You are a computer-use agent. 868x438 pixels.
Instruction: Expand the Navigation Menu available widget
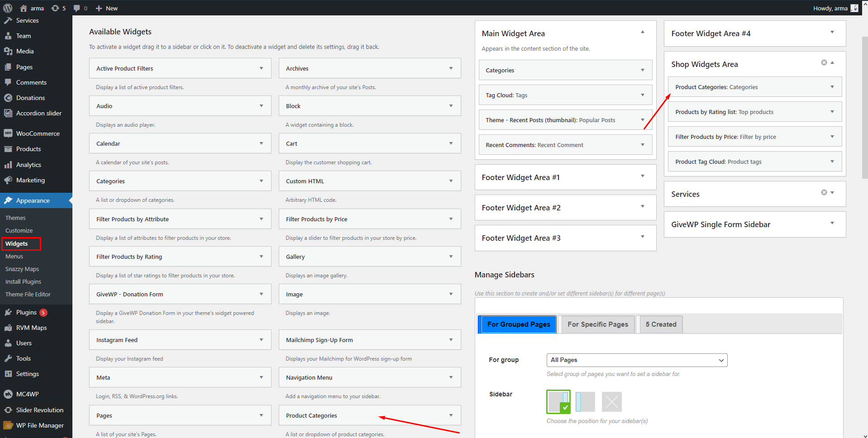451,377
